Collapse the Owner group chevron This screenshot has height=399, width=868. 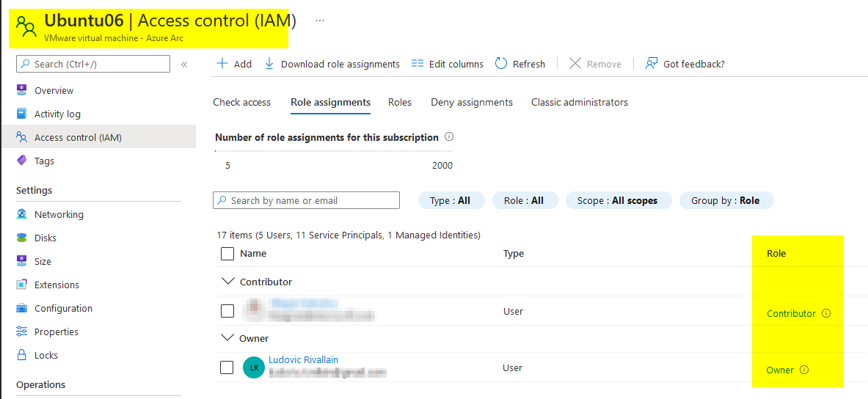pyautogui.click(x=227, y=337)
